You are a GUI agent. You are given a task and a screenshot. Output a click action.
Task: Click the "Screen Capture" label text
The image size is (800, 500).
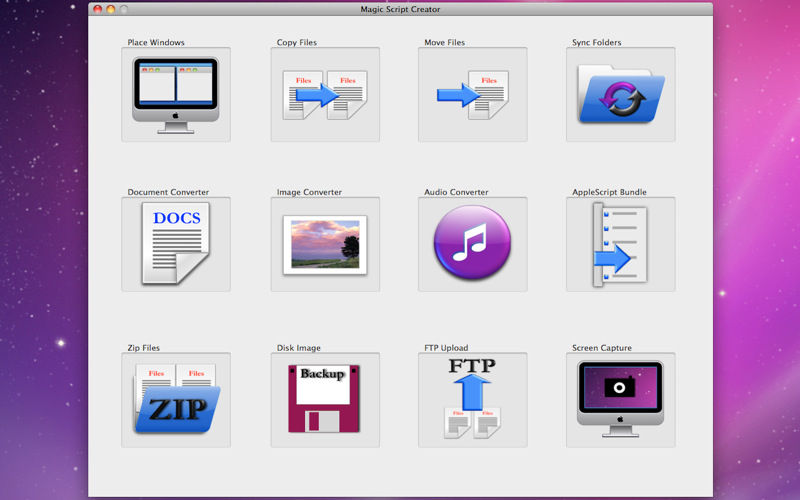point(602,347)
